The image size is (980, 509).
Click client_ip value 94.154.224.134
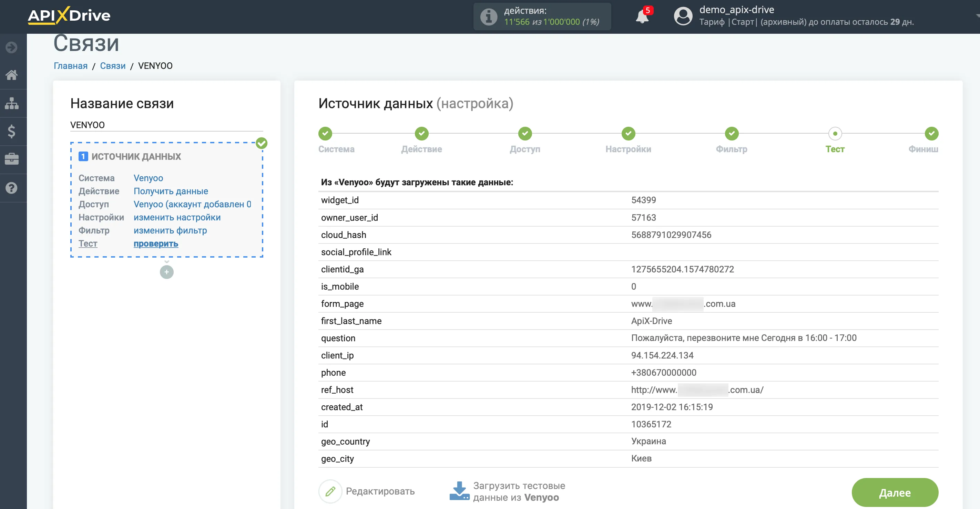(662, 355)
